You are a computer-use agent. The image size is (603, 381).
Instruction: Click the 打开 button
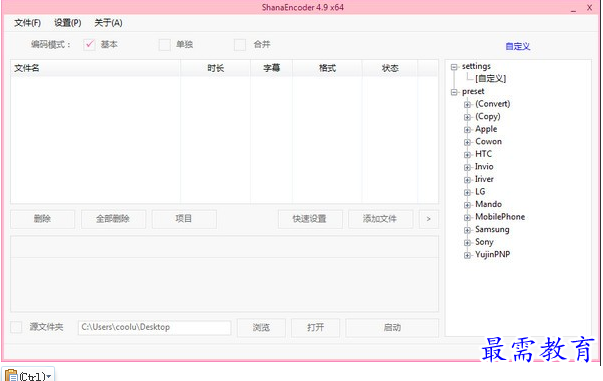point(315,328)
